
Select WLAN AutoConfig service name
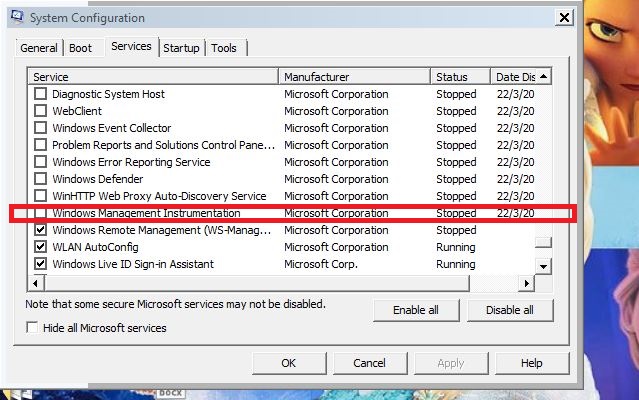[x=95, y=247]
